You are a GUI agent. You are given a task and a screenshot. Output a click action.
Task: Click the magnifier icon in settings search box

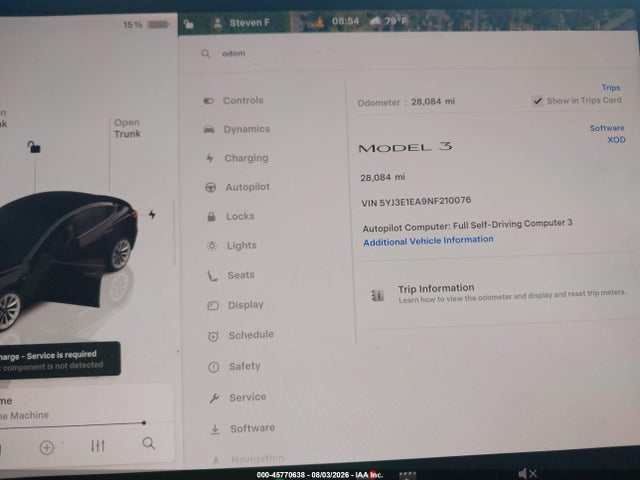coord(206,53)
